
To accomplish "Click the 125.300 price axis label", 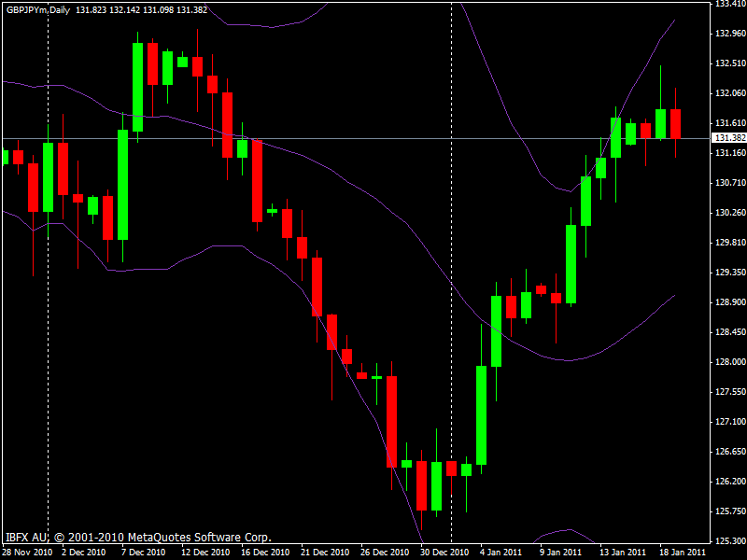I will [730, 541].
